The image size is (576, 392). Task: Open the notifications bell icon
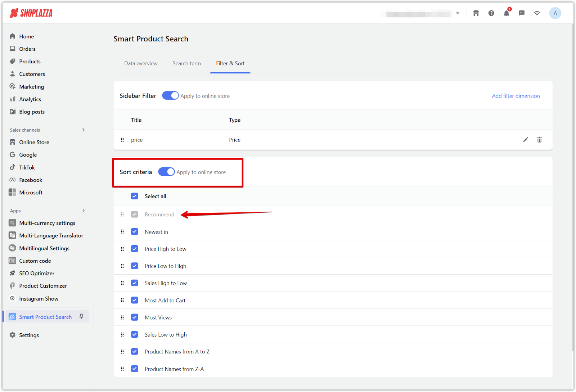click(x=507, y=13)
